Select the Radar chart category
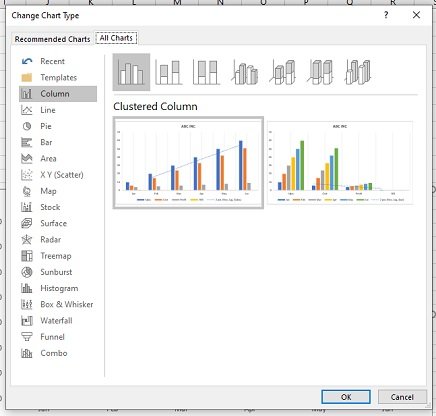Screen dimensions: 436x416 58,240
